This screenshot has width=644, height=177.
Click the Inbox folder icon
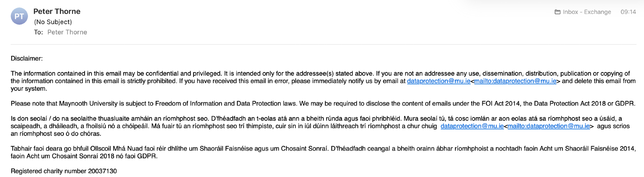(x=557, y=12)
